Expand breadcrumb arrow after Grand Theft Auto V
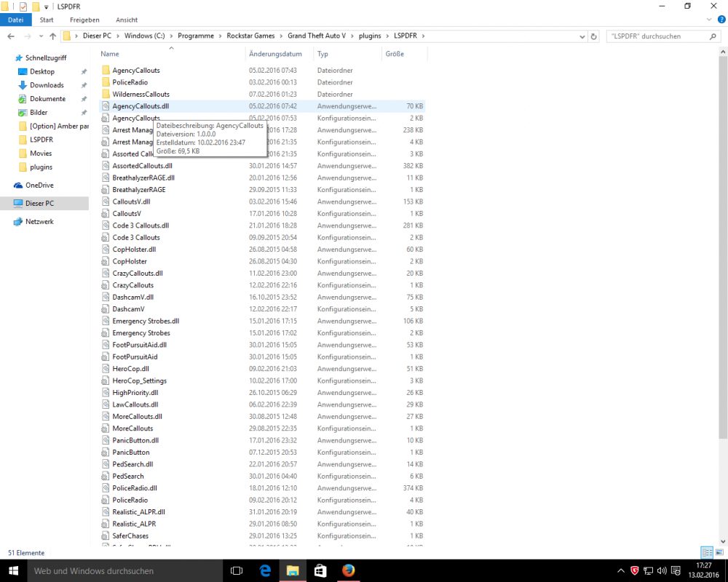This screenshot has height=582, width=728. pyautogui.click(x=352, y=36)
